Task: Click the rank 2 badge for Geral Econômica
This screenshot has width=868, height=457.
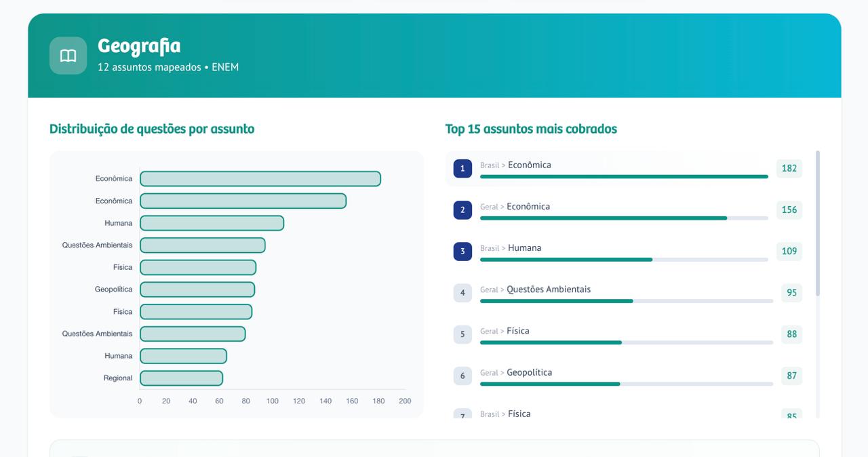Action: coord(462,210)
